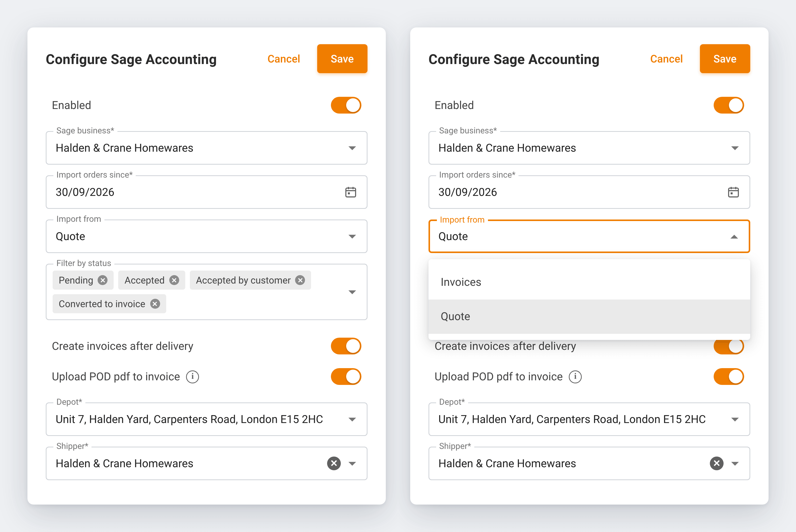Click info icon beside Upload POD in left panel
The height and width of the screenshot is (532, 796).
tap(192, 377)
